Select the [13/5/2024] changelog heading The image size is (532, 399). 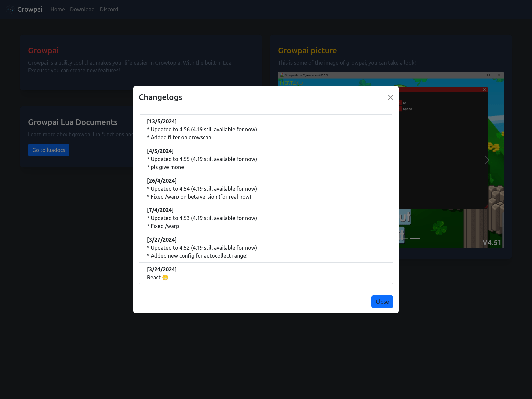[162, 121]
